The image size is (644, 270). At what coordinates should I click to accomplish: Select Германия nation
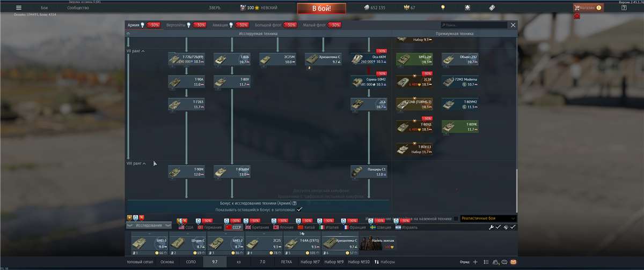(x=209, y=227)
